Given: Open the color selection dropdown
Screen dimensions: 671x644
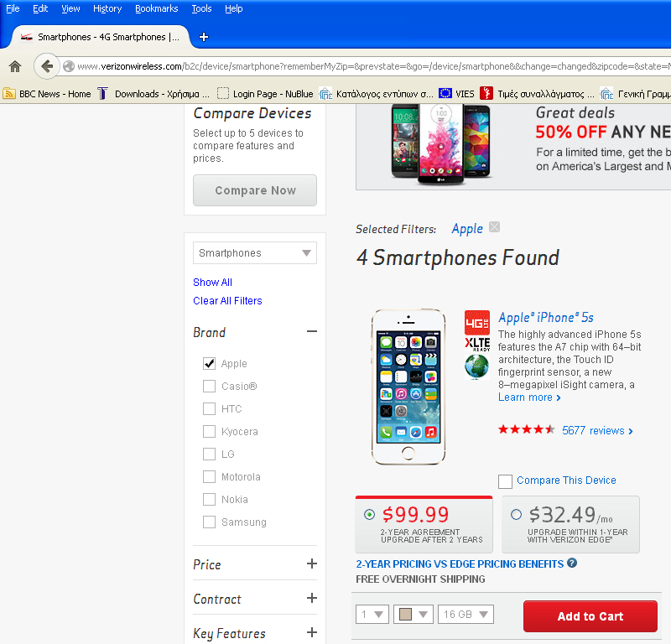Looking at the screenshot, I should [413, 615].
